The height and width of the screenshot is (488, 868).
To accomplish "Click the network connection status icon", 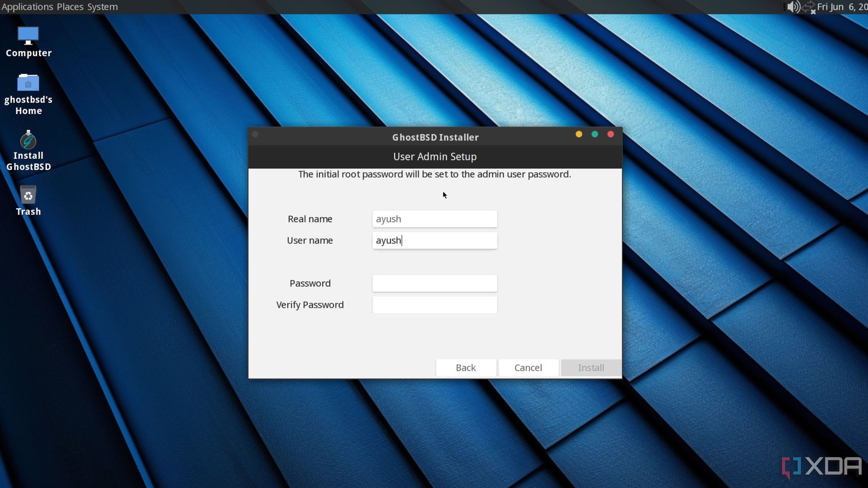I will [x=809, y=7].
